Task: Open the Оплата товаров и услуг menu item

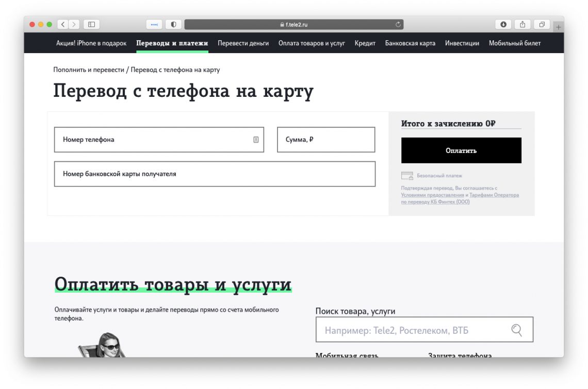Action: pos(311,43)
